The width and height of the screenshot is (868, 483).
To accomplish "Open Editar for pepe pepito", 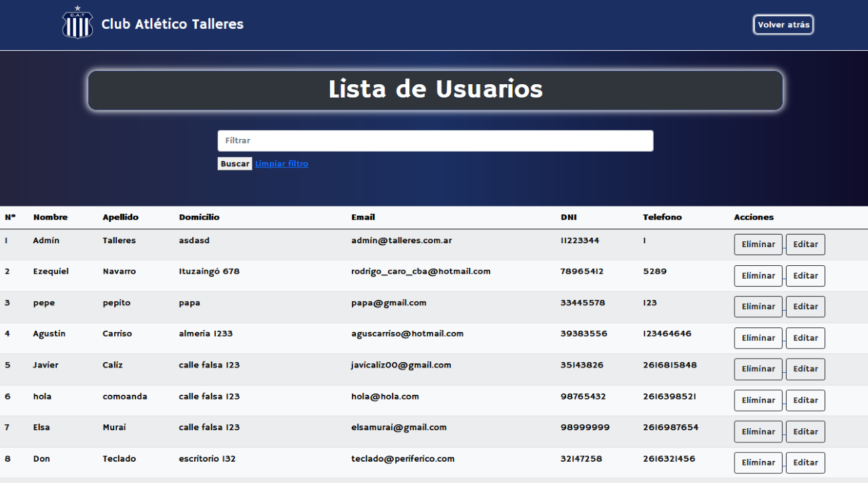I will pos(805,307).
